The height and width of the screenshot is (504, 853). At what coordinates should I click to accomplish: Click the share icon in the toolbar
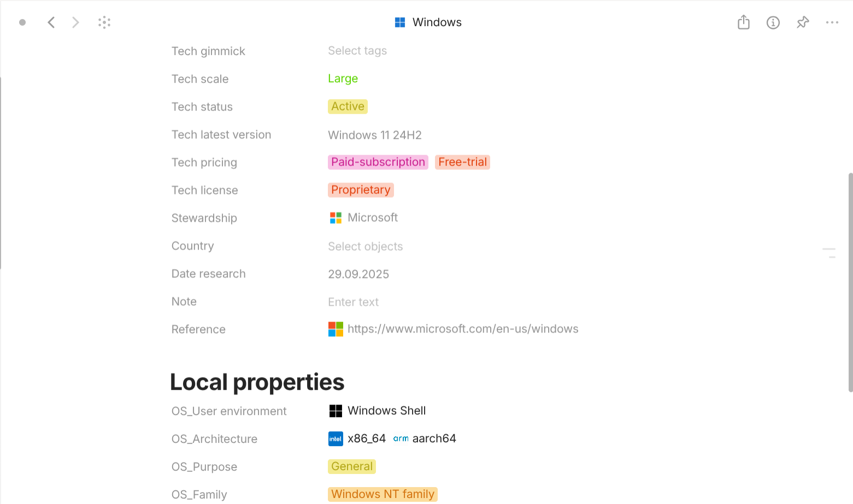click(x=743, y=22)
